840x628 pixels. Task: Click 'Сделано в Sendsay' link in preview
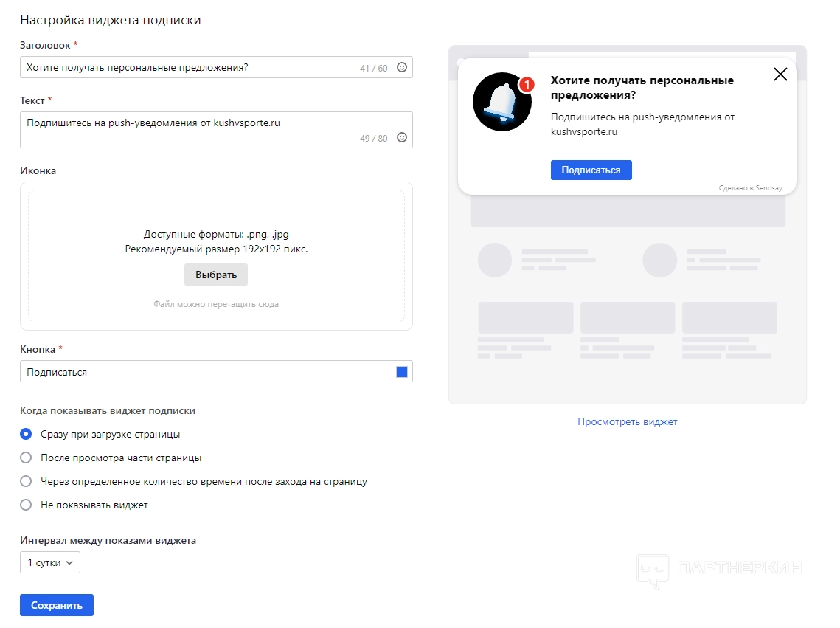751,188
